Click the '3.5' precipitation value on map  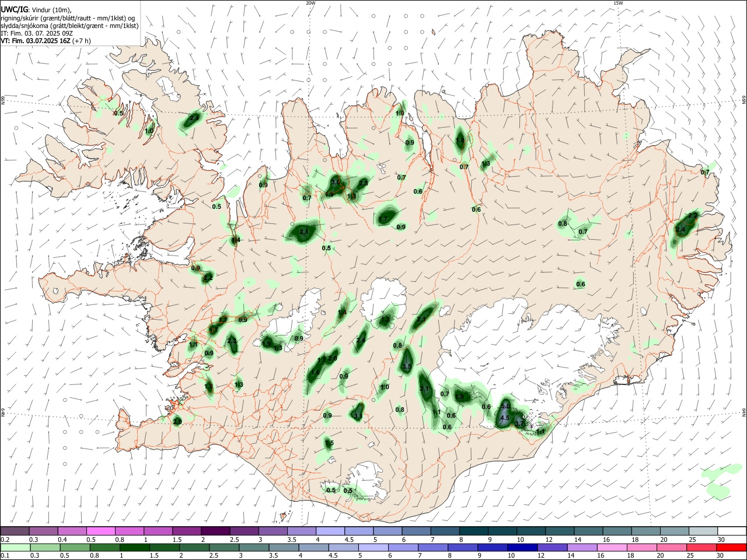tap(407, 367)
